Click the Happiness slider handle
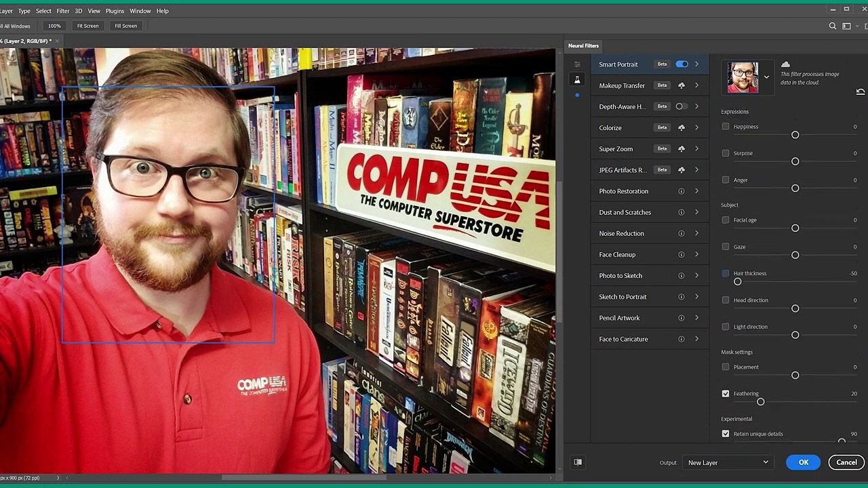The image size is (868, 488). [x=795, y=135]
